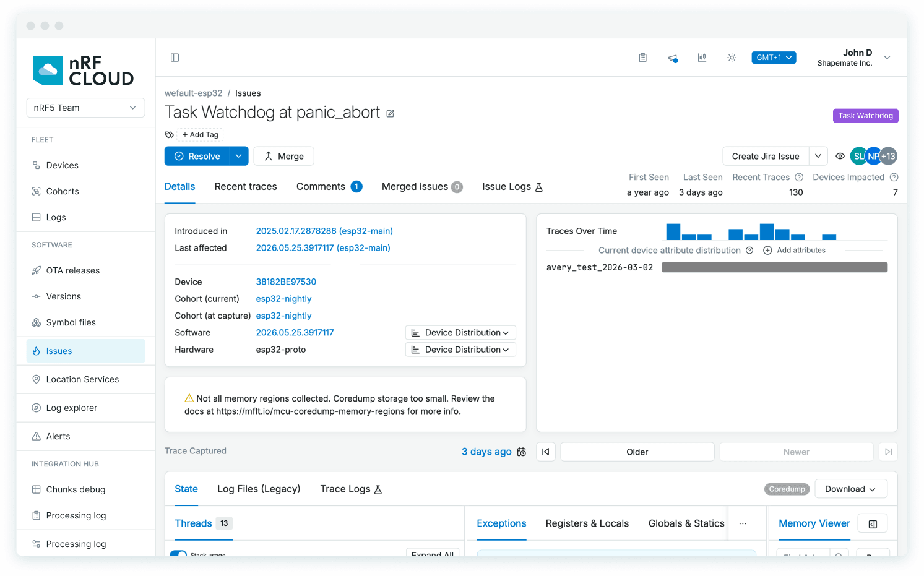Screen dimensions: 924x576
Task: Switch theme with the sun icon
Action: [732, 58]
